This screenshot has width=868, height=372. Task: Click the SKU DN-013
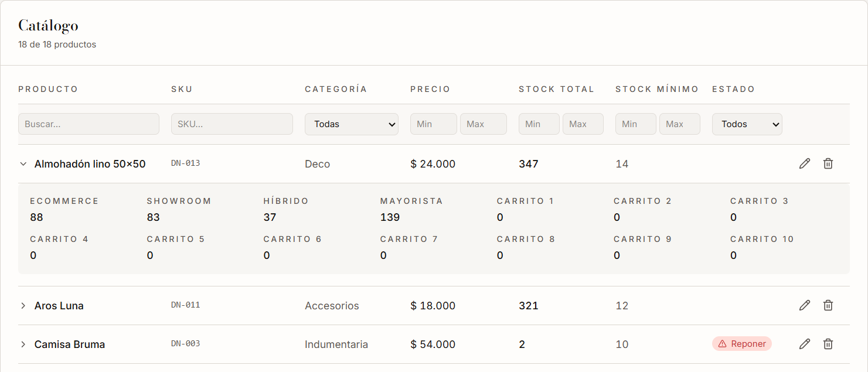[x=186, y=163]
